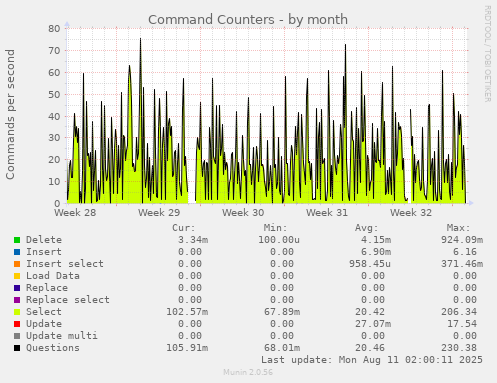Image resolution: width=497 pixels, height=383 pixels.
Task: Click Questions average value 20.46
Action: (x=370, y=348)
